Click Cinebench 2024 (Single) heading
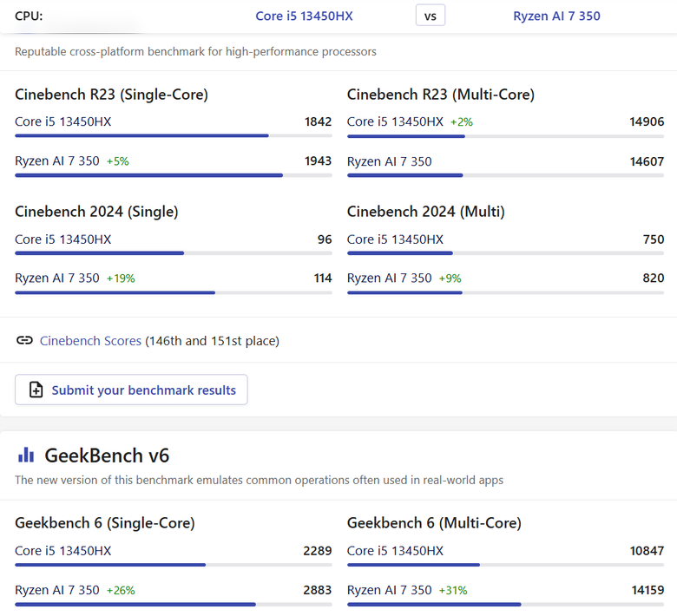This screenshot has width=677, height=616. (96, 212)
